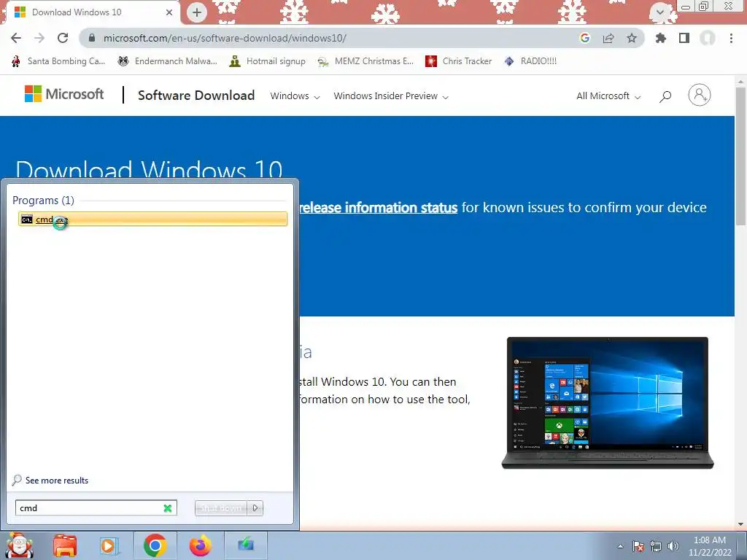View site info via the padlock icon
The image size is (747, 560).
coord(92,38)
